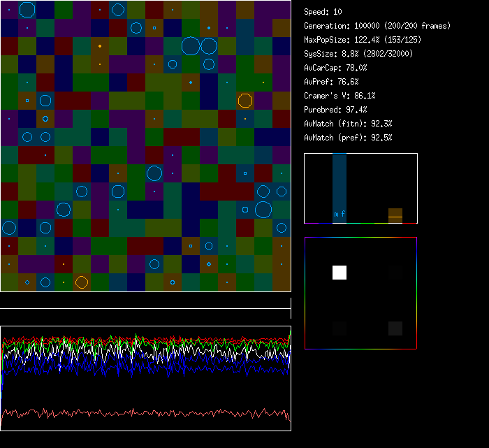Click the AvPref percentage value
Image resolution: width=489 pixels, height=448 pixels.
[349, 82]
